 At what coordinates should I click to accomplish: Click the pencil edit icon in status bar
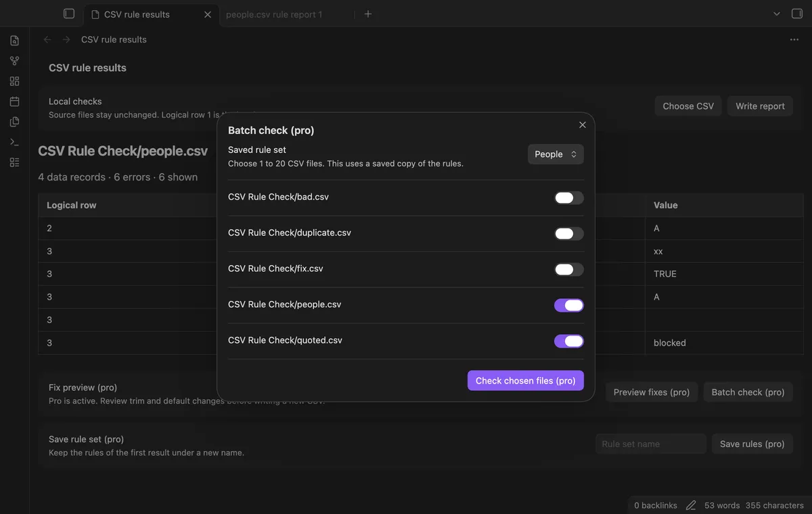691,505
